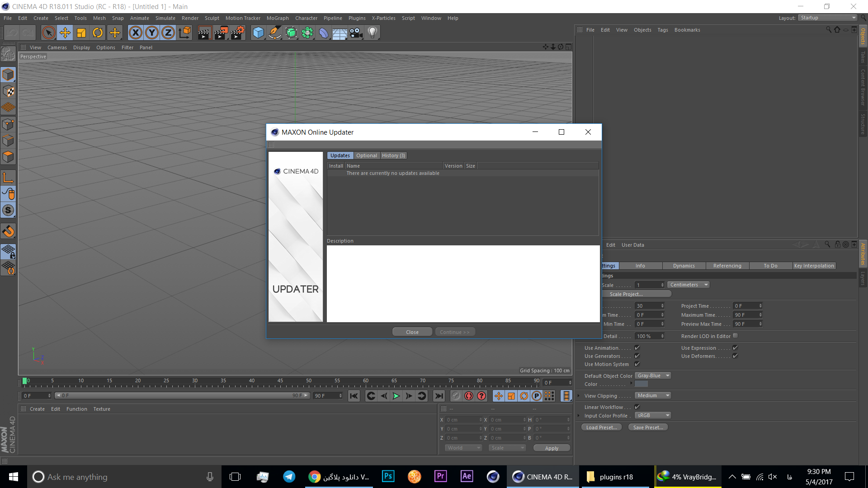Switch to Edges mode
The height and width of the screenshot is (488, 868).
click(x=8, y=141)
